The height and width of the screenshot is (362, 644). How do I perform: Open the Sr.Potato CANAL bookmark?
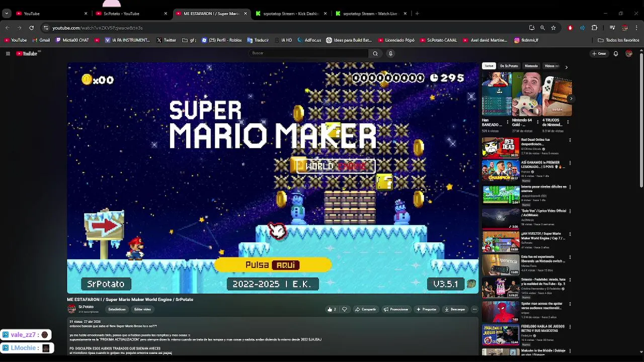click(439, 40)
